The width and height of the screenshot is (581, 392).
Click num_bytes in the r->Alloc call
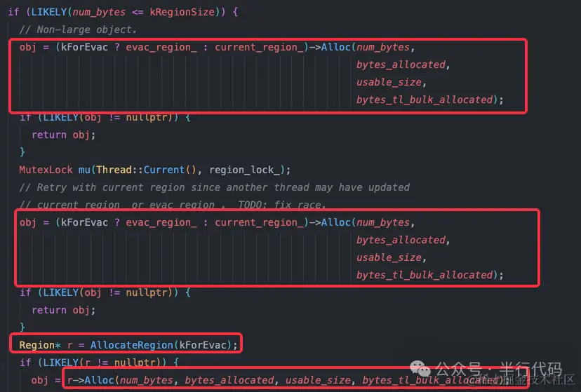tap(147, 380)
